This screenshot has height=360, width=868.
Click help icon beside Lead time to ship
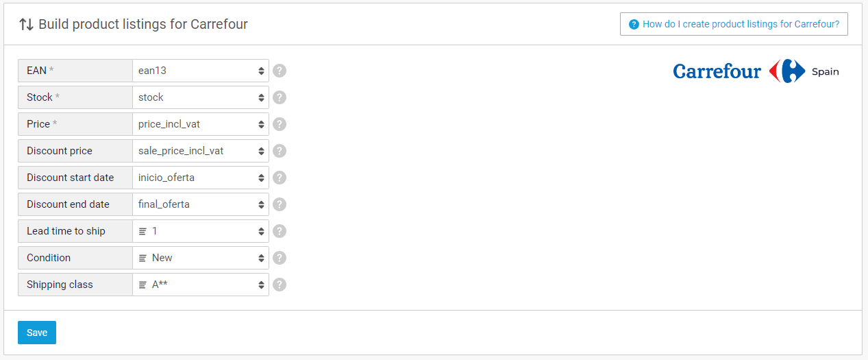click(x=279, y=231)
